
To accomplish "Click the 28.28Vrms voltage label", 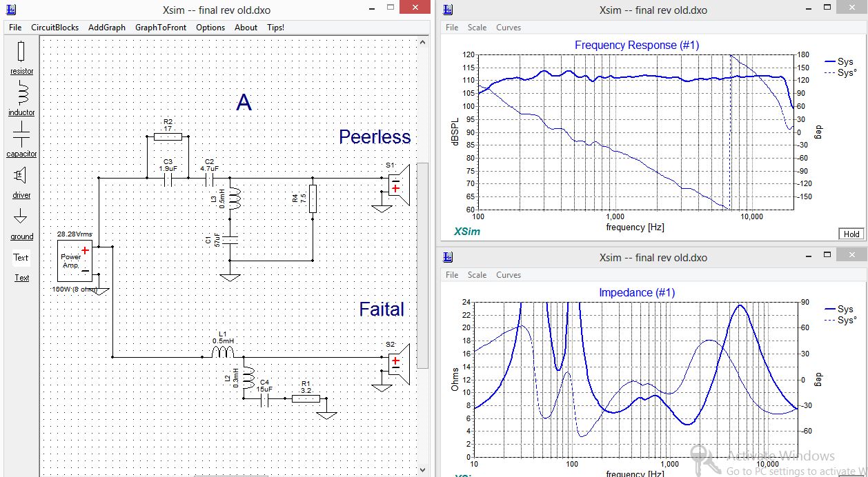I will click(x=75, y=234).
